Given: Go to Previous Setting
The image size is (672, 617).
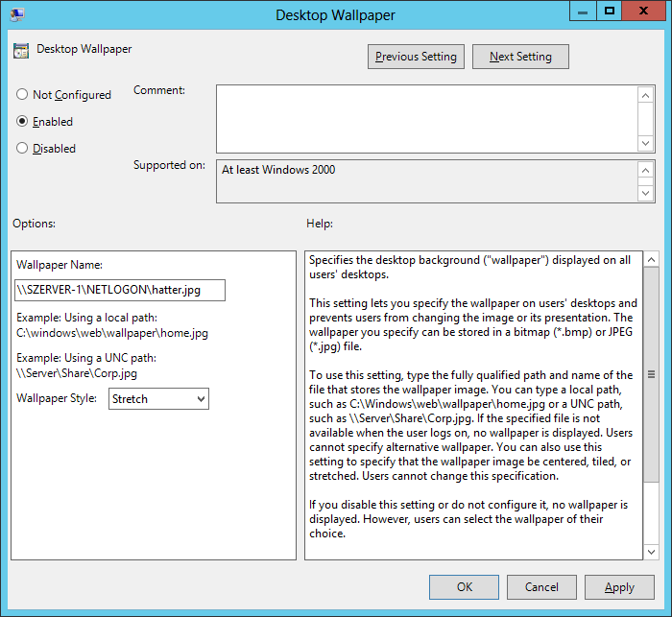Looking at the screenshot, I should (x=416, y=57).
